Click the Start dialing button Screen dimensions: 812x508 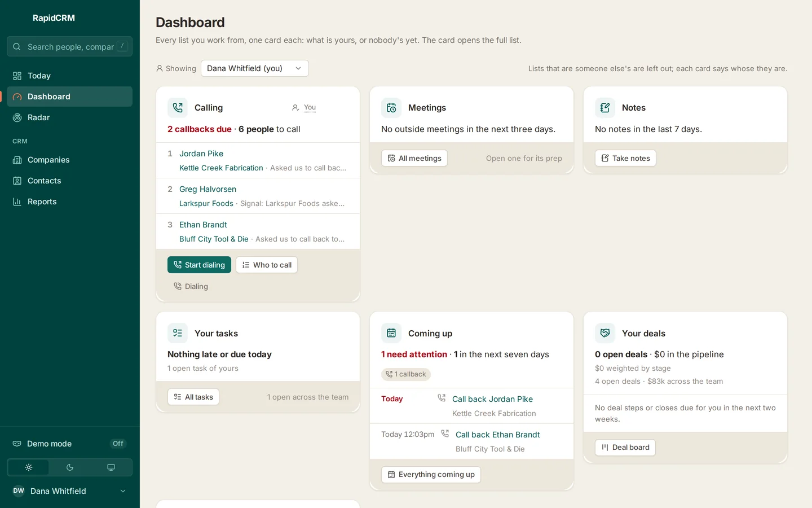click(x=199, y=265)
